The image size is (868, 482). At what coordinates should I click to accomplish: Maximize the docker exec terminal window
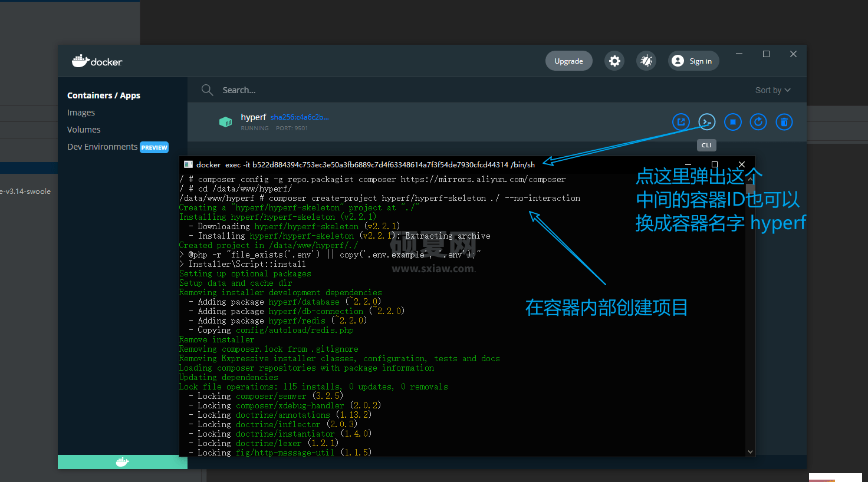(x=715, y=164)
